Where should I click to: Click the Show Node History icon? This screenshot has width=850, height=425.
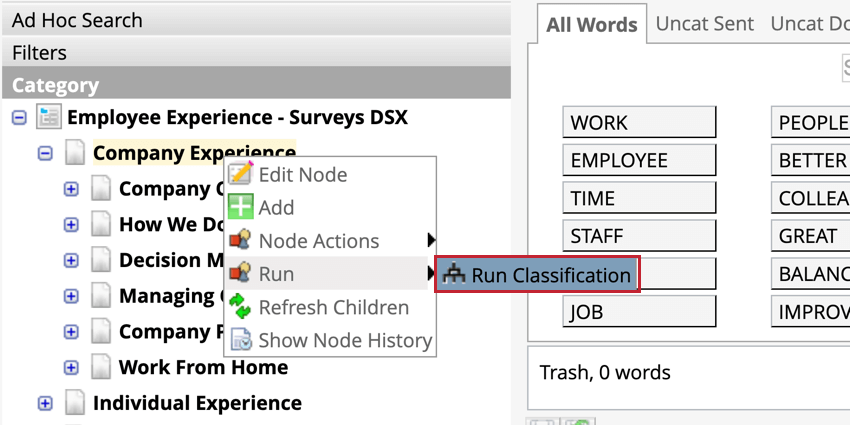241,340
